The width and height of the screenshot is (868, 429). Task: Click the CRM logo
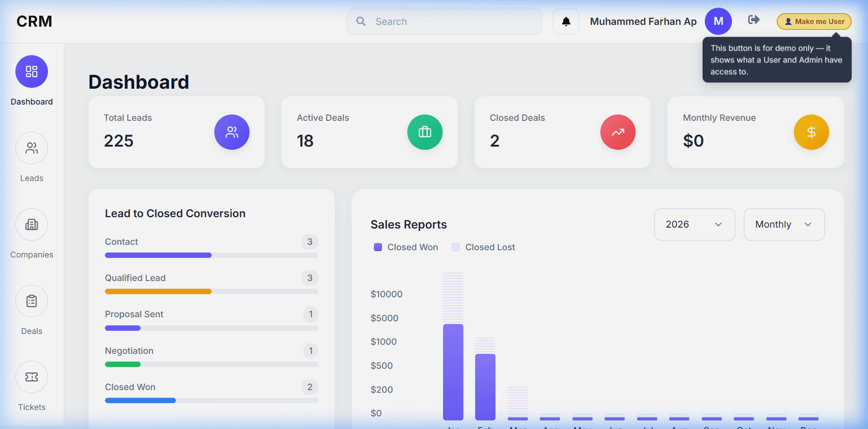click(34, 21)
